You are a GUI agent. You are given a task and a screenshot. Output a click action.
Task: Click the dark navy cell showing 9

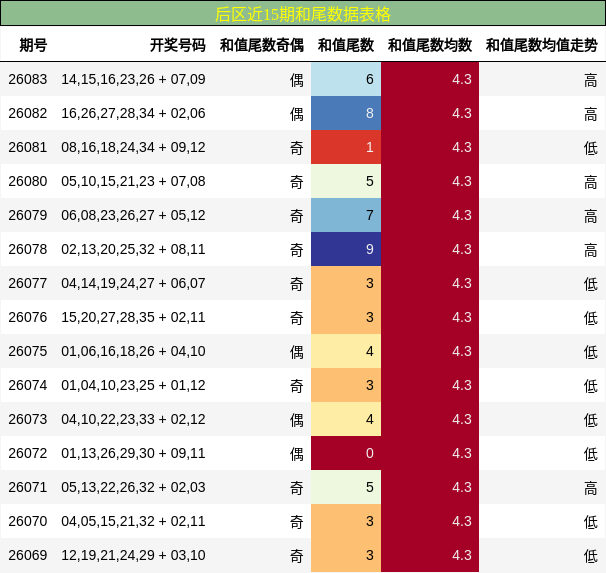point(346,249)
